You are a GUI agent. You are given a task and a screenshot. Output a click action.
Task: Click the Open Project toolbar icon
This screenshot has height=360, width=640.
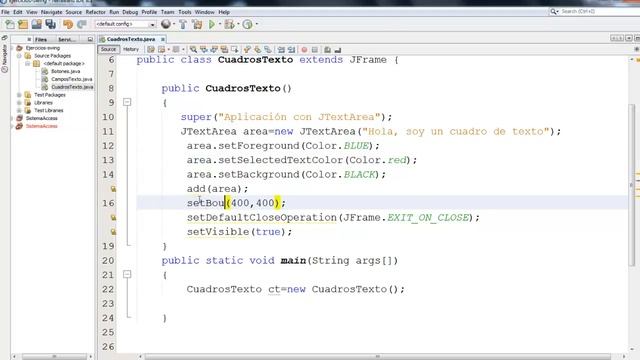point(36,24)
